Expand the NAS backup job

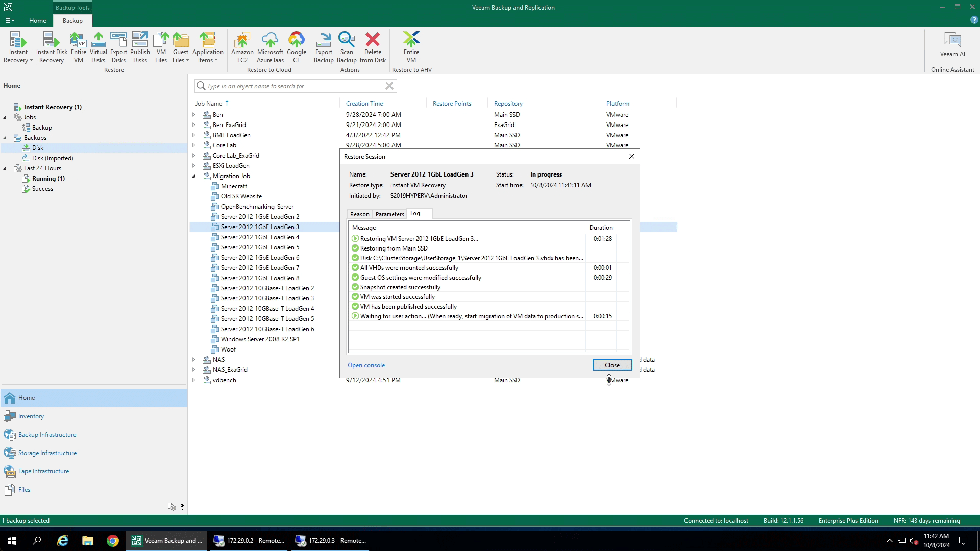pos(194,360)
